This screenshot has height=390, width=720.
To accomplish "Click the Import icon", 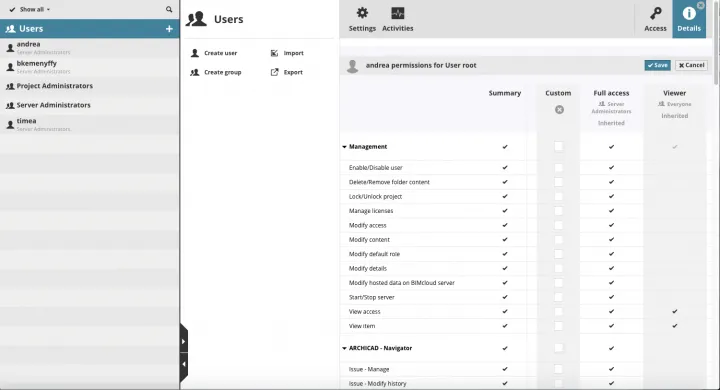I will (x=274, y=53).
